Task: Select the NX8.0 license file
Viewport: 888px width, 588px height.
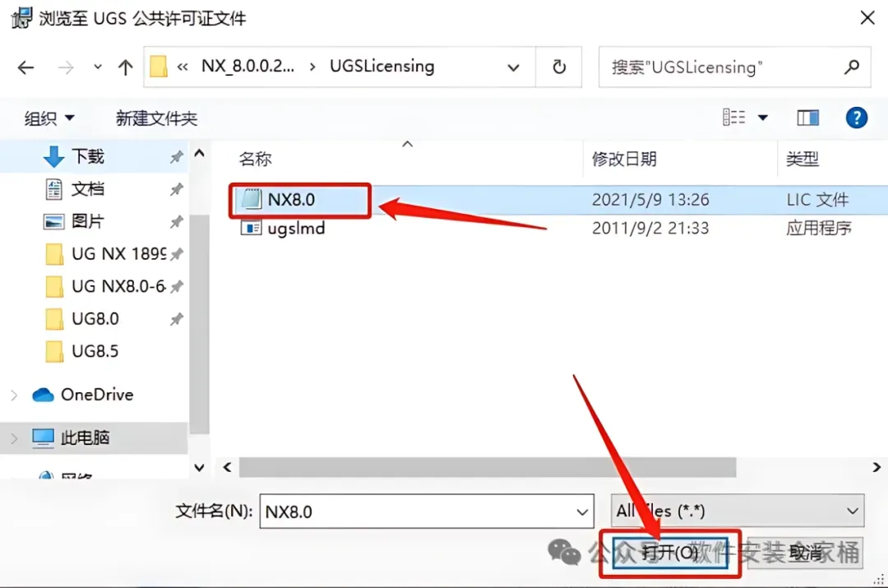Action: coord(291,199)
